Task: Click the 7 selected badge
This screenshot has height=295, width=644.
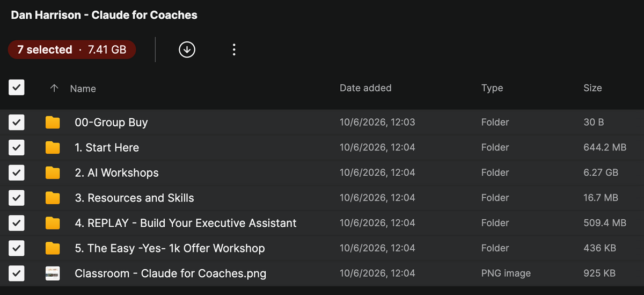Action: [x=72, y=49]
